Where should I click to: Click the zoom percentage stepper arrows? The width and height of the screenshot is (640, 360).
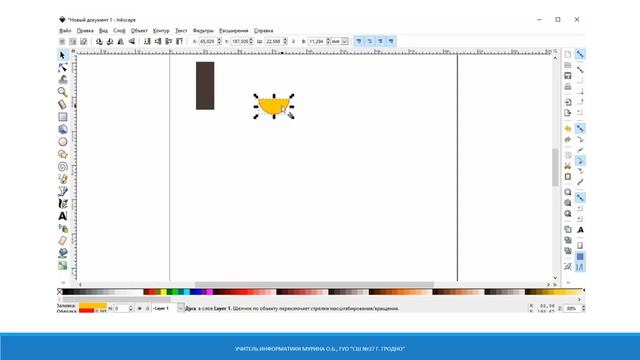[x=583, y=309]
